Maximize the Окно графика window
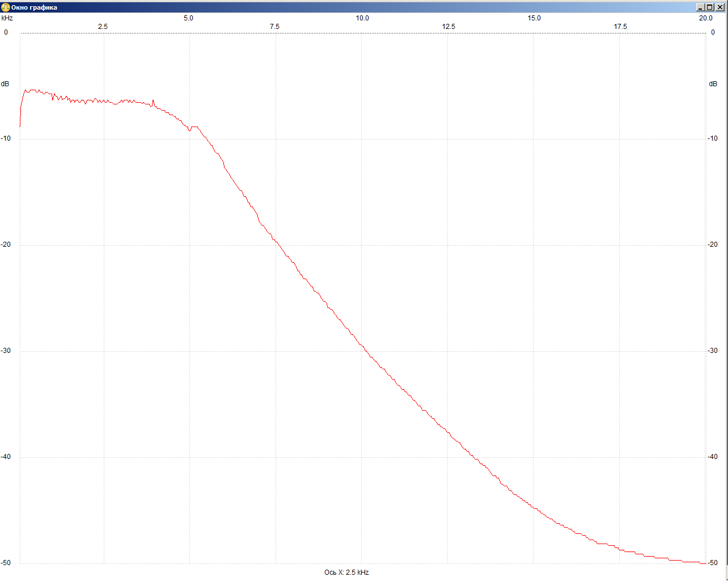This screenshot has height=581, width=728. (x=710, y=7)
